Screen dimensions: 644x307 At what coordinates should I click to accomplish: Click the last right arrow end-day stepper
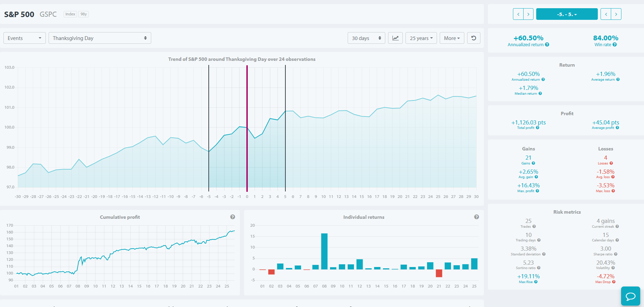[616, 14]
